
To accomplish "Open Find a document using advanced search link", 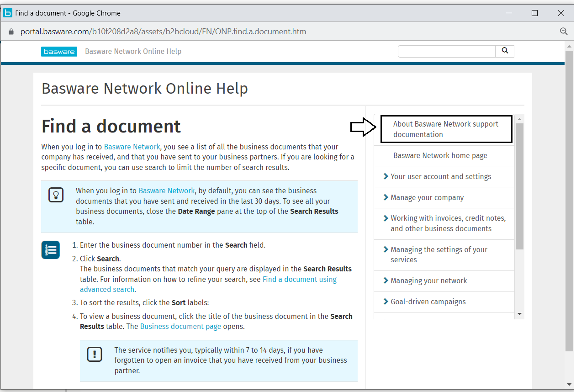I will pos(208,284).
